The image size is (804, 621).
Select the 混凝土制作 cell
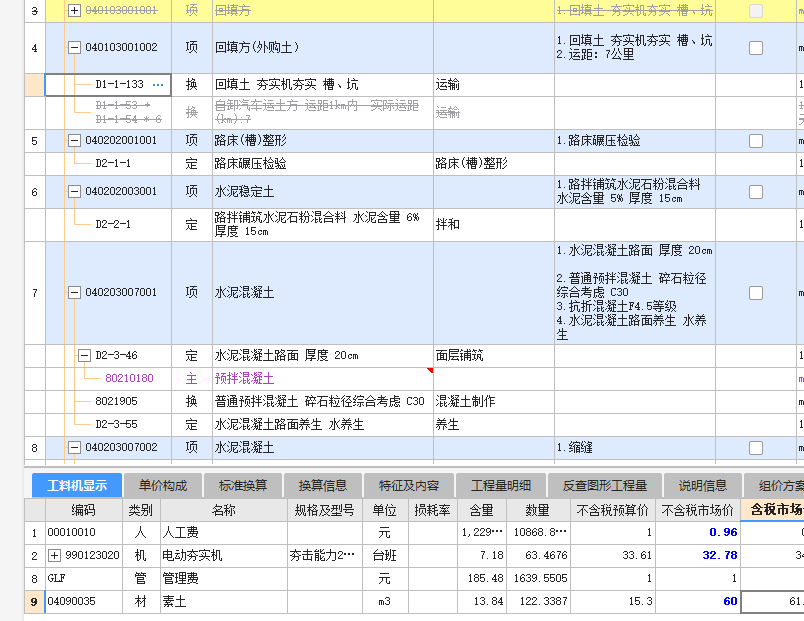494,402
